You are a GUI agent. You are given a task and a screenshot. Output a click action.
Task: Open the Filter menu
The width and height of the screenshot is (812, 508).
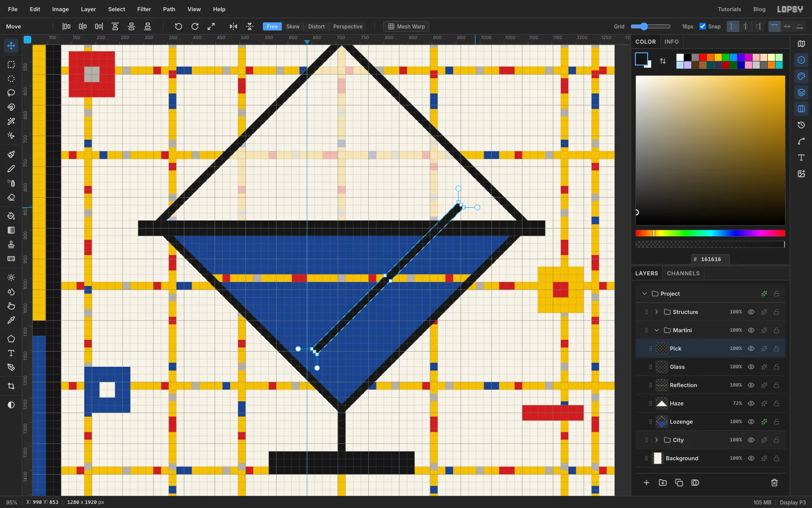[144, 9]
